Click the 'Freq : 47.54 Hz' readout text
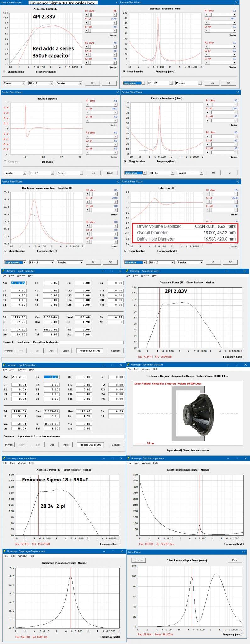The width and height of the screenshot is (250, 644). (x=145, y=357)
